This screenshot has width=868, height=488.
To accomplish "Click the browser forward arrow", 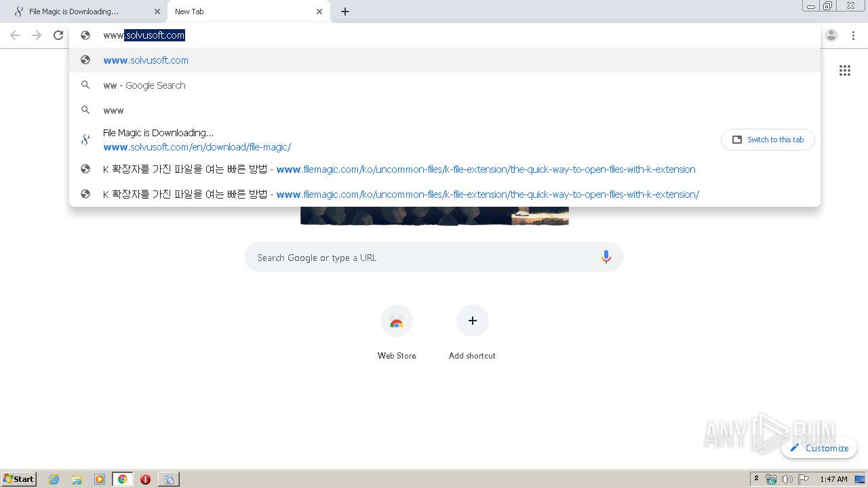I will pyautogui.click(x=37, y=35).
